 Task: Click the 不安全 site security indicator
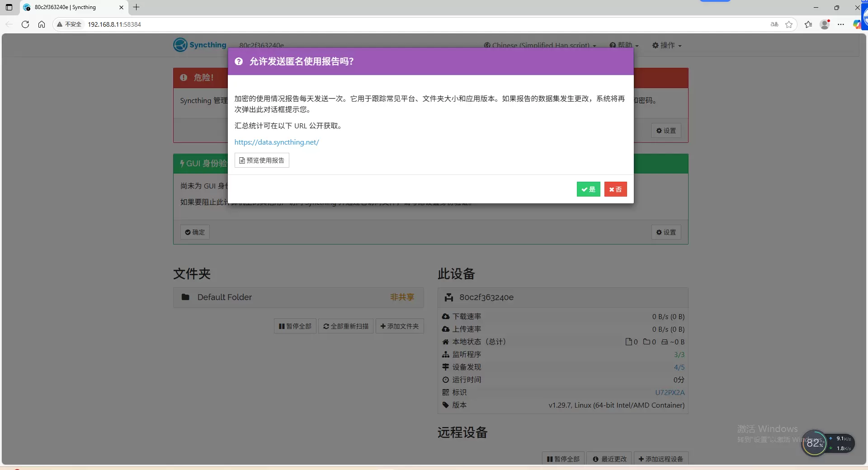(69, 24)
